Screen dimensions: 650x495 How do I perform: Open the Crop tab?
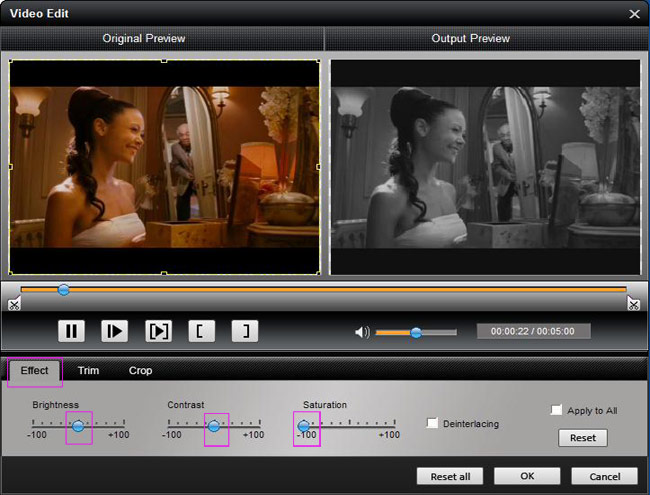[x=140, y=371]
